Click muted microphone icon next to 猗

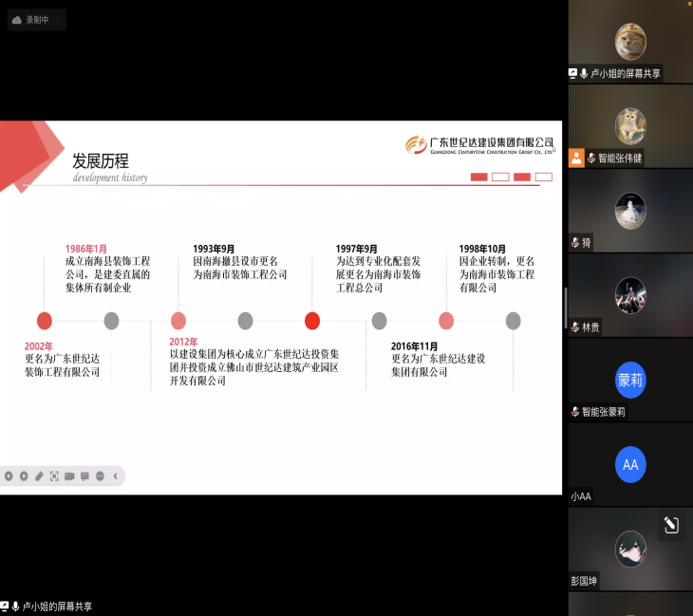[575, 243]
